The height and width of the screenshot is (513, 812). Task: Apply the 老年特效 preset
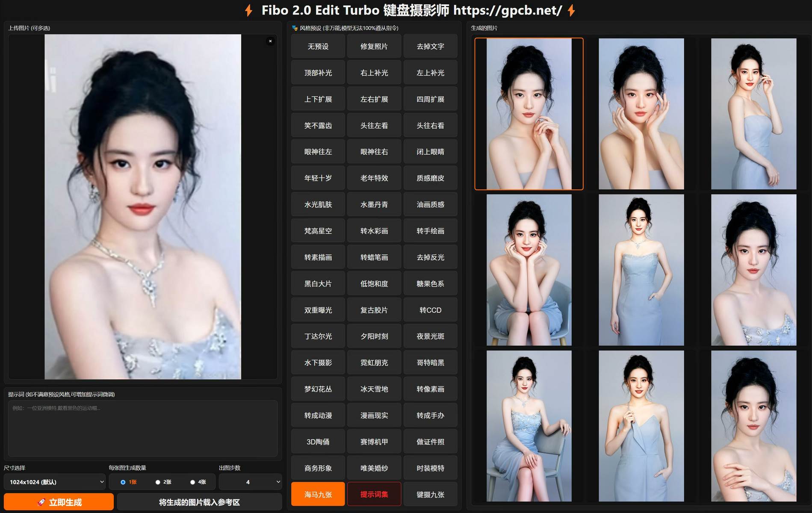(x=374, y=178)
